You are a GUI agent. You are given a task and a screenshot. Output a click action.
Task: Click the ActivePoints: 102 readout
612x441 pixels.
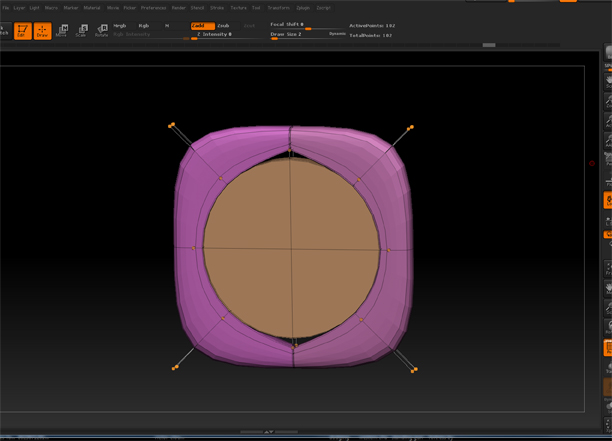372,26
